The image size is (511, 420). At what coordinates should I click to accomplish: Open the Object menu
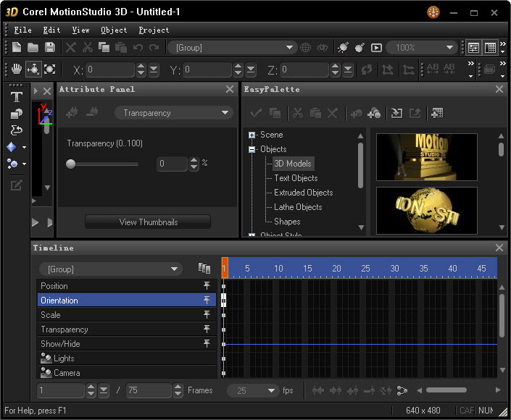pyautogui.click(x=114, y=30)
